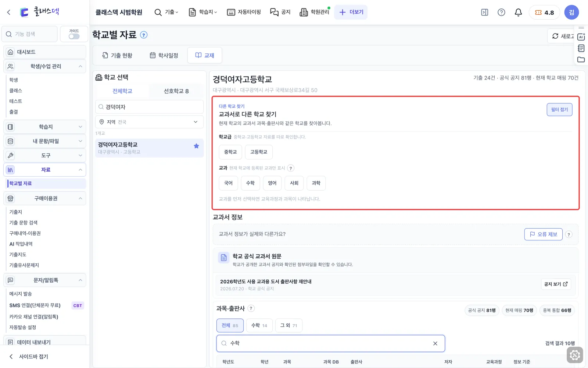This screenshot has width=588, height=368.
Task: Open the Dashboard (대시보드) menu
Action: pyautogui.click(x=45, y=52)
